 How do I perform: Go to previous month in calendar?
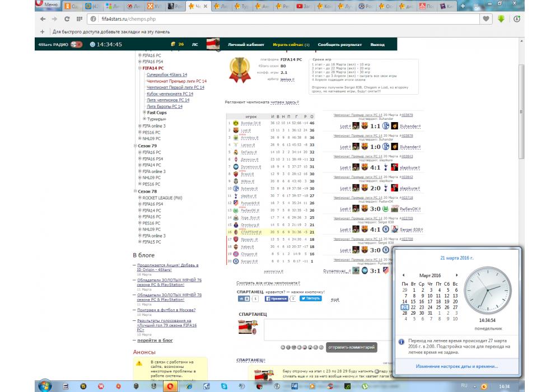pyautogui.click(x=404, y=276)
